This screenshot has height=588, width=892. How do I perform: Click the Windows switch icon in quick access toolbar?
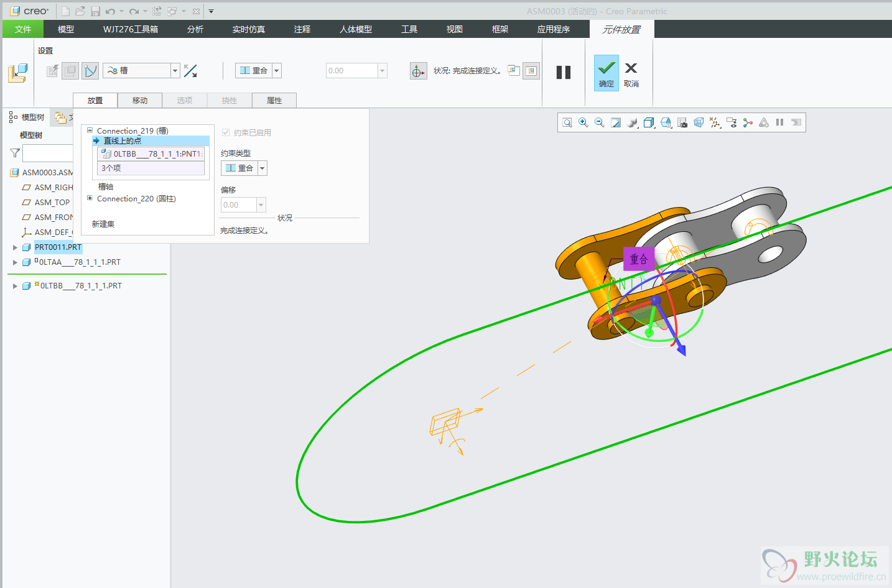[172, 11]
